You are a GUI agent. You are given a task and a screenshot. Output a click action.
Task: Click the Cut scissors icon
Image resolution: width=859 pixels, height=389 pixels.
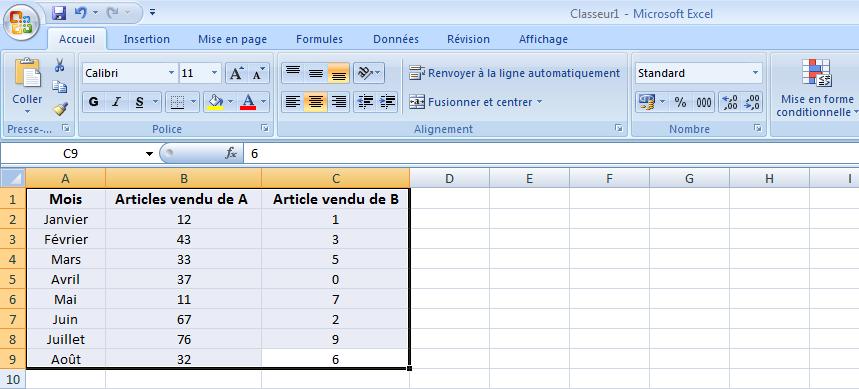60,65
